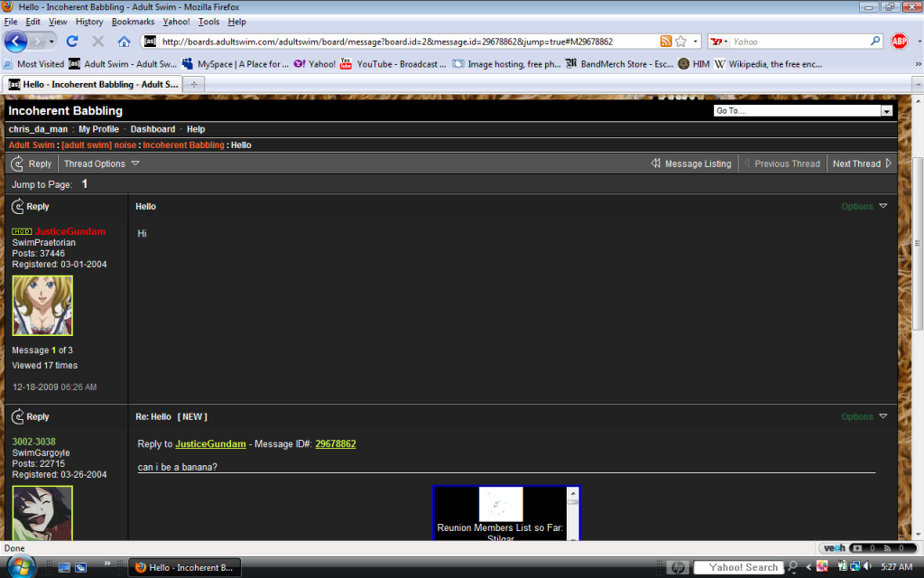Click the My Profile link
This screenshot has height=578, width=924.
pos(98,129)
